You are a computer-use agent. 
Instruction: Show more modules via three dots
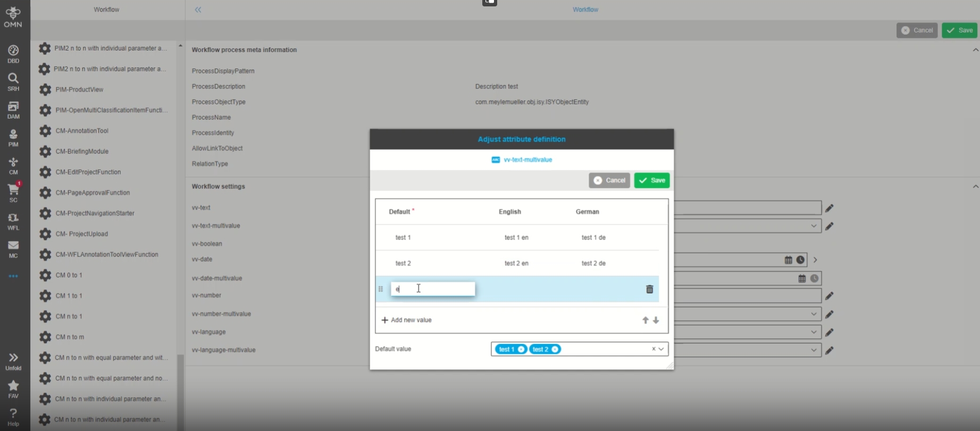tap(13, 276)
